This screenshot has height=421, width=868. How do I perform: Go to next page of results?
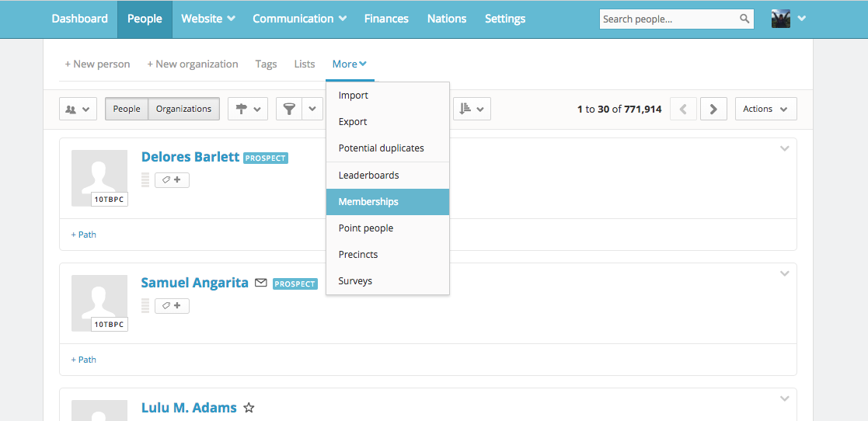pos(713,110)
